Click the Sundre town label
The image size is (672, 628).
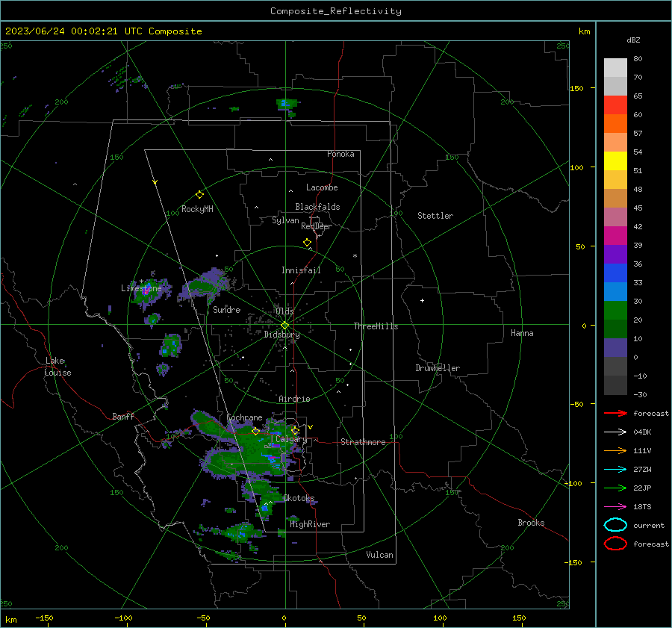(226, 309)
